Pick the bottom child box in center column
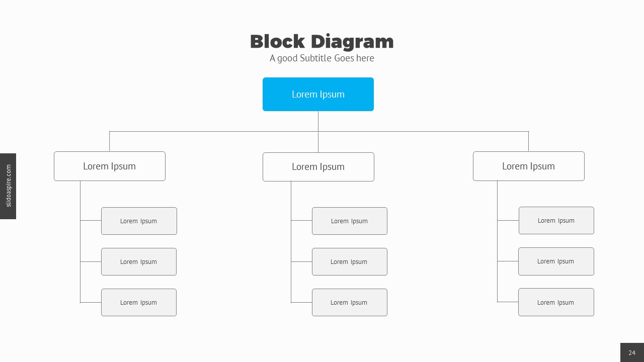644x362 pixels. point(349,302)
